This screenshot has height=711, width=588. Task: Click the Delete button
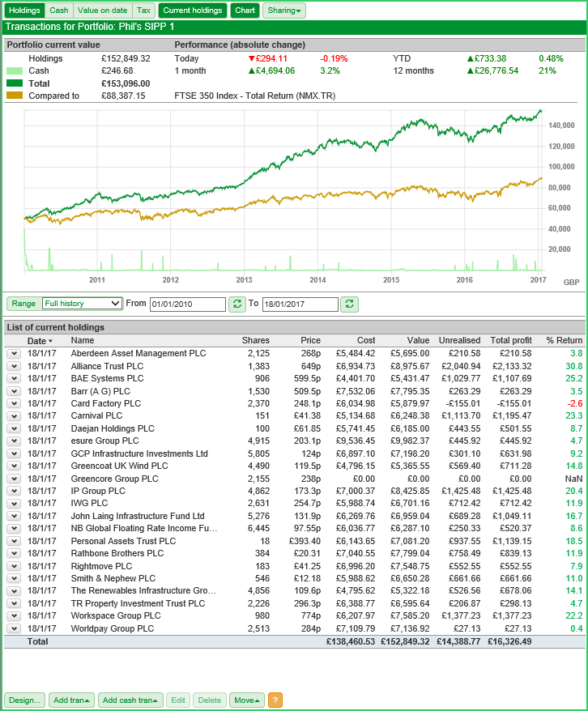point(210,700)
